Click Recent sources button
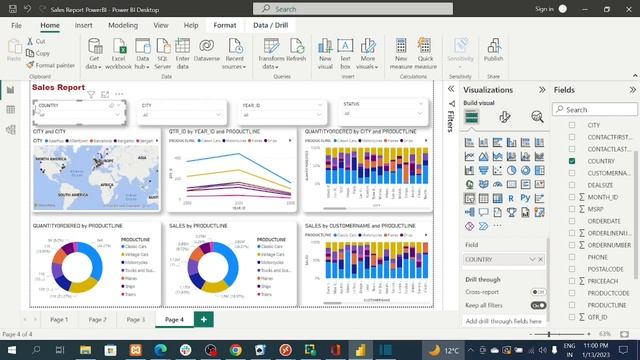The image size is (640, 360). click(235, 53)
